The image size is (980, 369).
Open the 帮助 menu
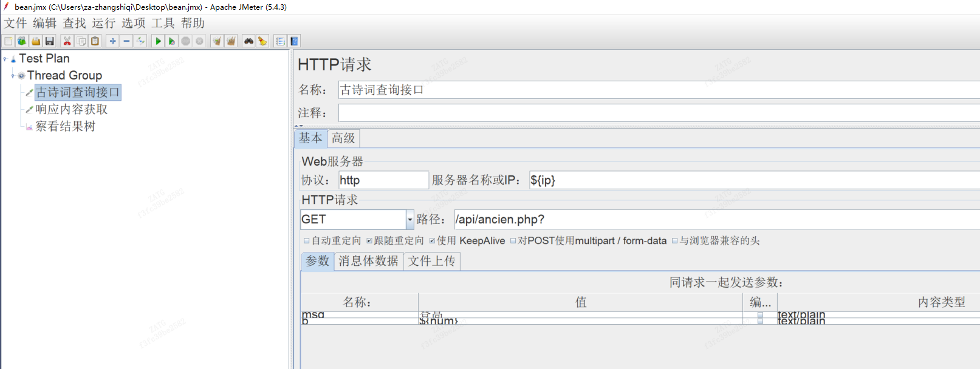pyautogui.click(x=193, y=23)
